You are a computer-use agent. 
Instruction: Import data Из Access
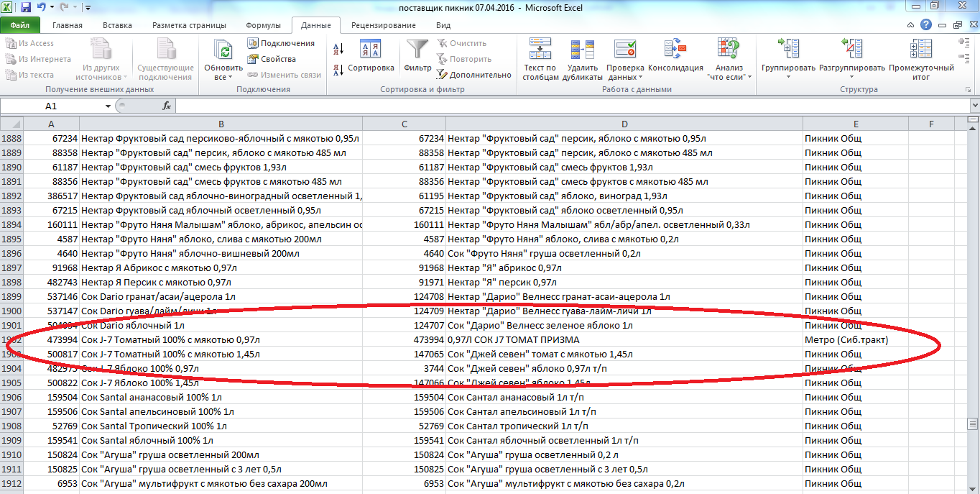coord(30,43)
